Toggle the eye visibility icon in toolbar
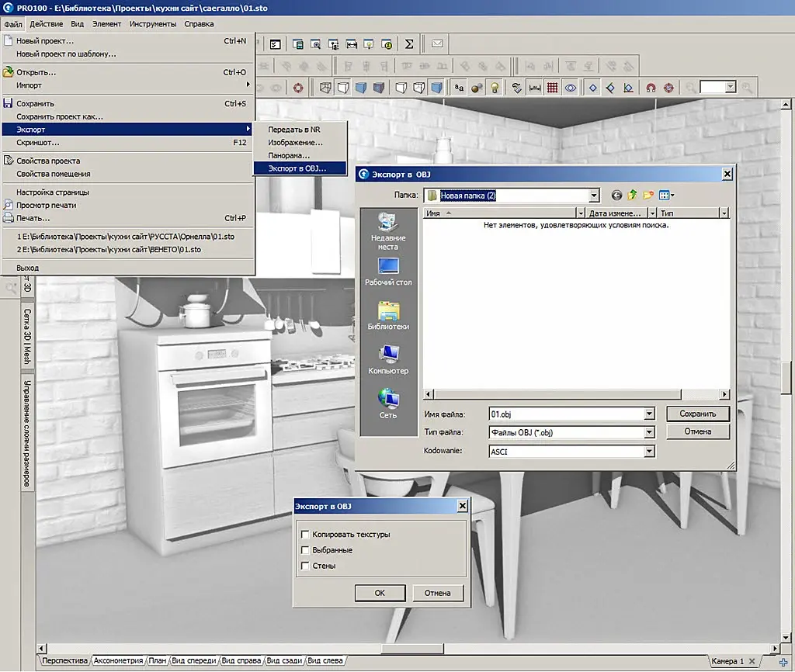 click(571, 88)
